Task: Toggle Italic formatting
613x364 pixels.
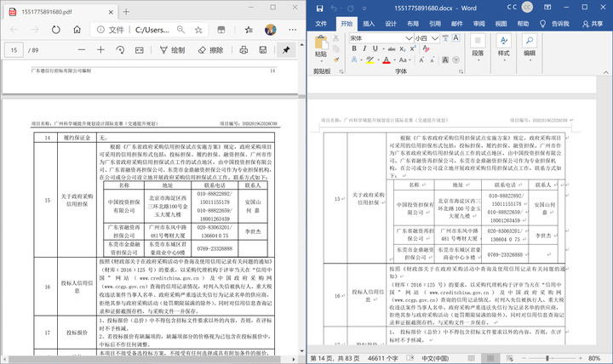Action: pyautogui.click(x=364, y=48)
